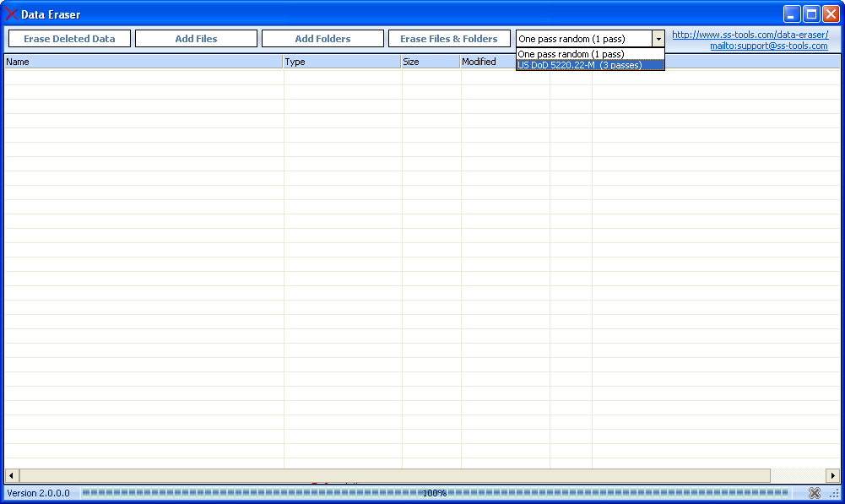Click the right scrollbar arrow
This screenshot has height=504, width=845.
(x=835, y=475)
